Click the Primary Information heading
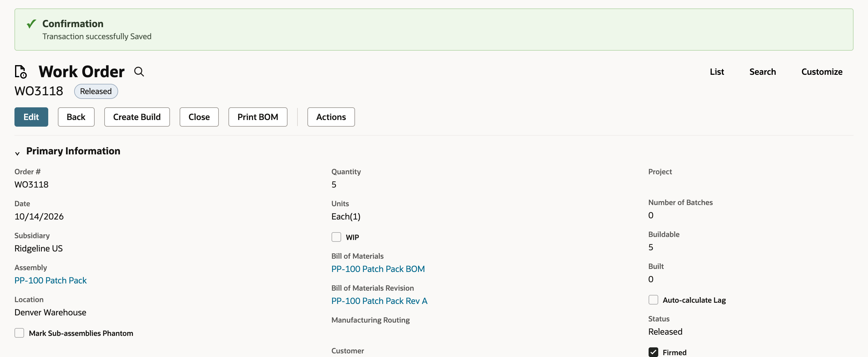Screen dimensions: 868x357 click(73, 151)
